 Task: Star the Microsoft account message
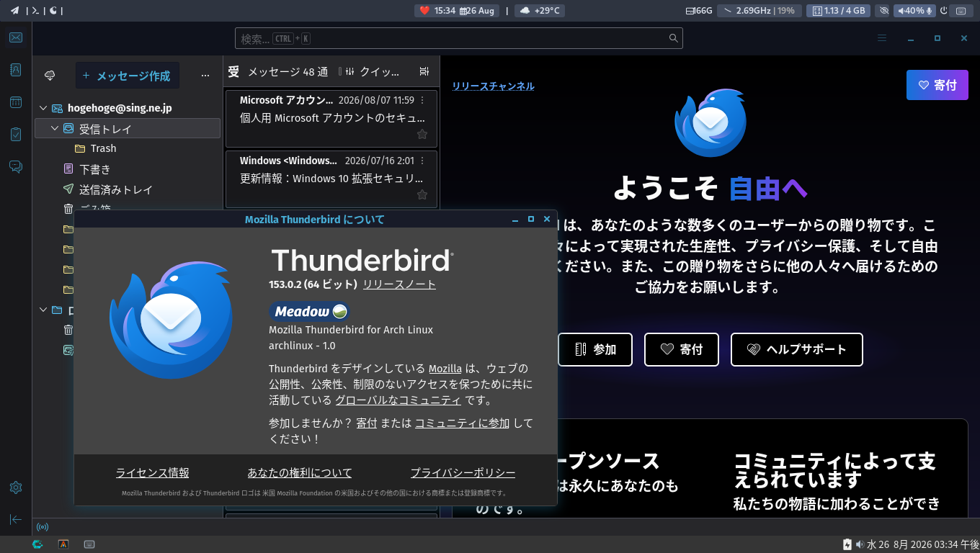coord(422,134)
